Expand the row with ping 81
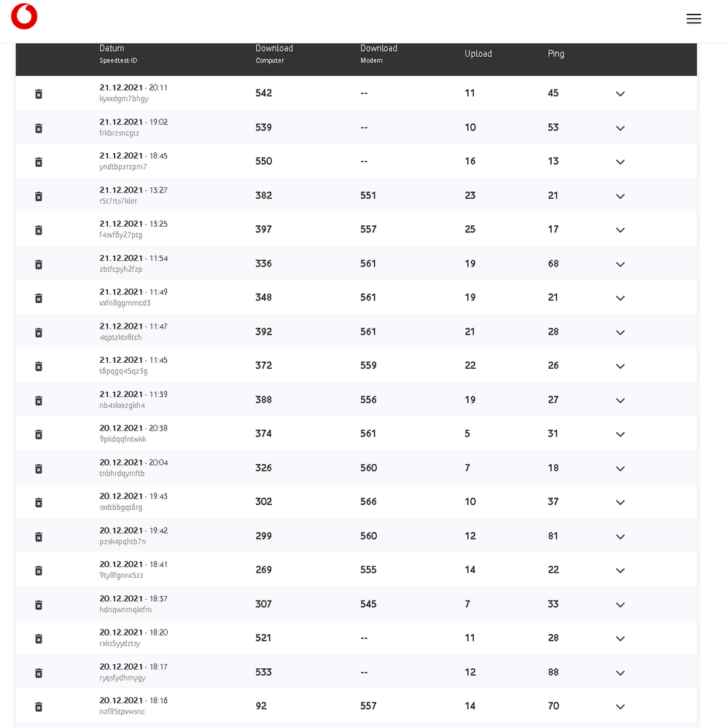Screen dimensions: 726x728 [620, 537]
